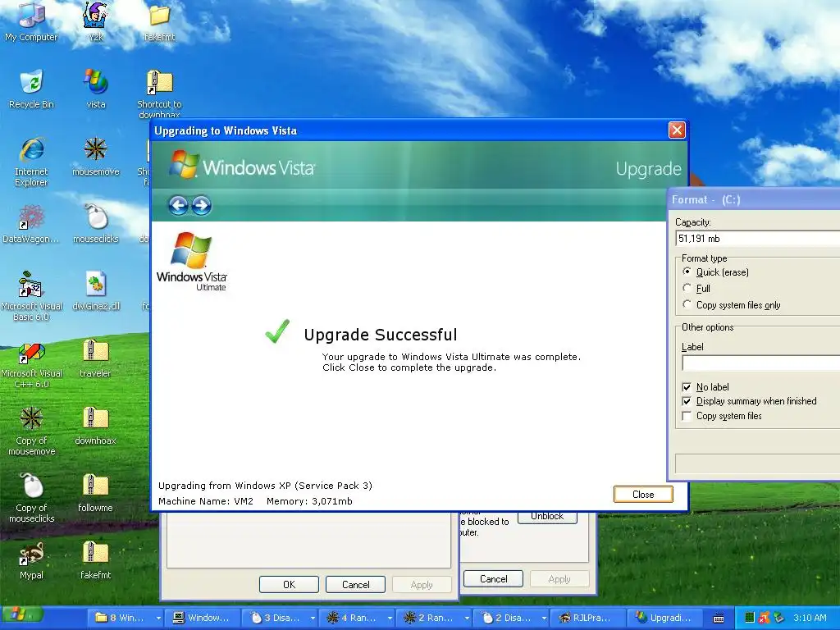Viewport: 840px width, 630px height.
Task: Click the Format - (C:) title bar
Action: [x=754, y=200]
